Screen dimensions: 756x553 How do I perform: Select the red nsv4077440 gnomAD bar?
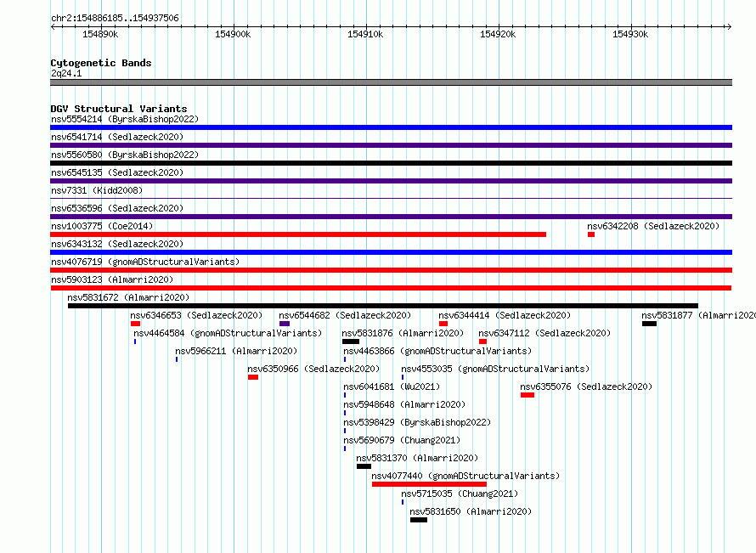pyautogui.click(x=429, y=484)
